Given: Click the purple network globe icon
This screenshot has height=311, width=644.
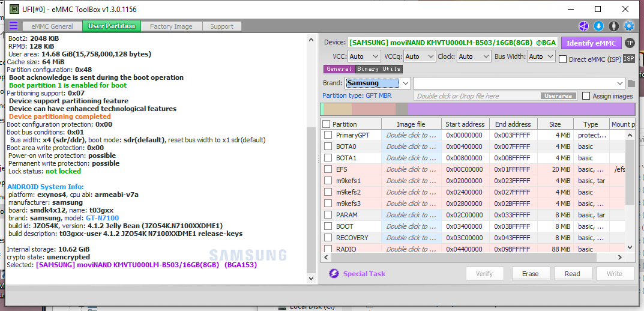Looking at the screenshot, I should pos(583,26).
